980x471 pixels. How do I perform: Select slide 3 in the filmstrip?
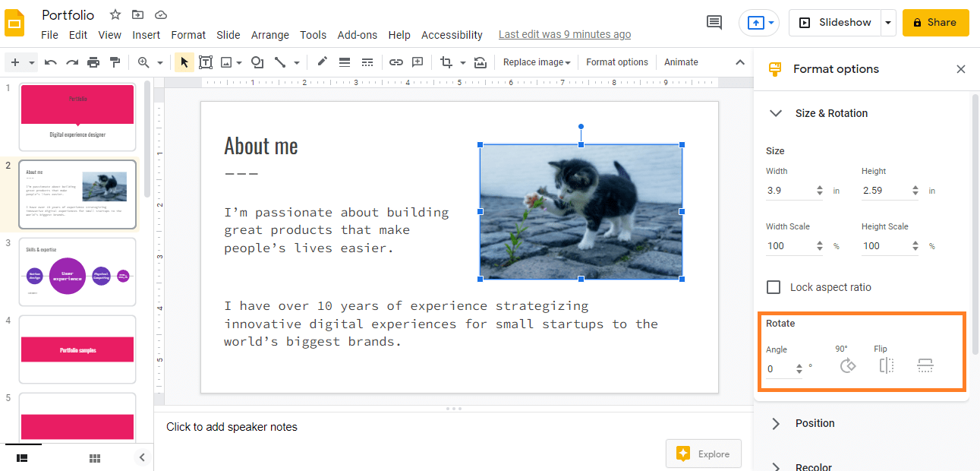point(77,271)
